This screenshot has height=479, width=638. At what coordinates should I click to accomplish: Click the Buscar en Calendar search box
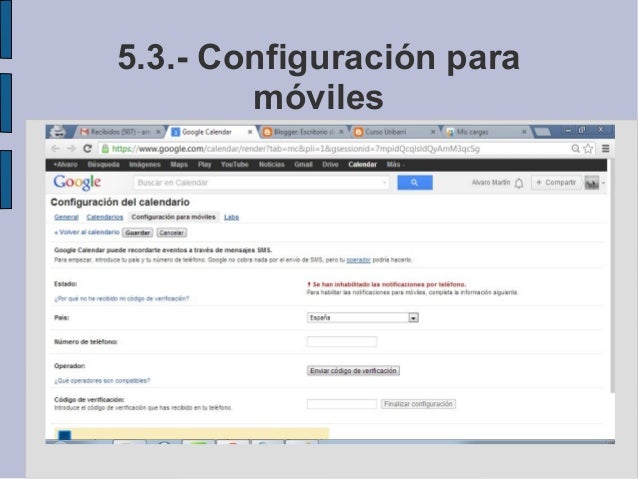[x=261, y=183]
